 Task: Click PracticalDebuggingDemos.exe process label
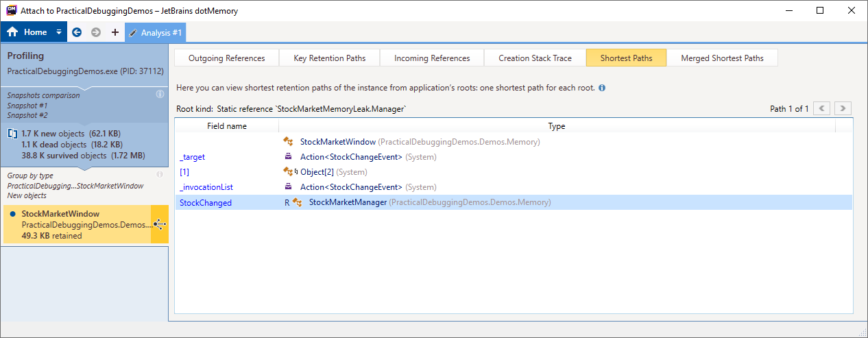(85, 71)
